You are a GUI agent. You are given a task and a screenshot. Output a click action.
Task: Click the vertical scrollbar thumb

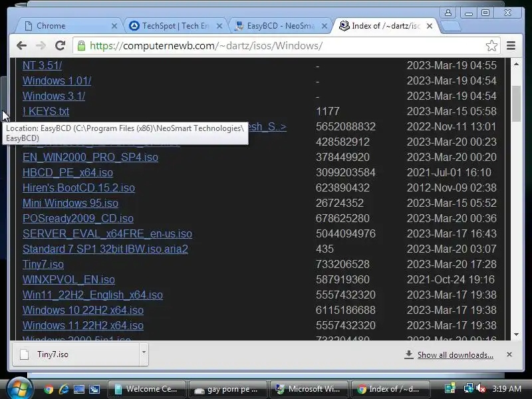[x=516, y=104]
